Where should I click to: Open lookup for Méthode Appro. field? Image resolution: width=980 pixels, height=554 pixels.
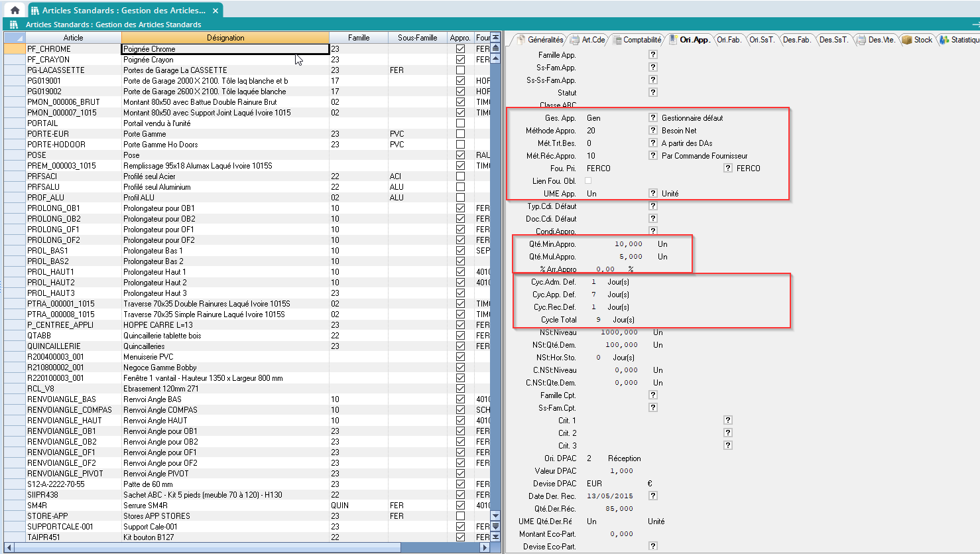[653, 131]
